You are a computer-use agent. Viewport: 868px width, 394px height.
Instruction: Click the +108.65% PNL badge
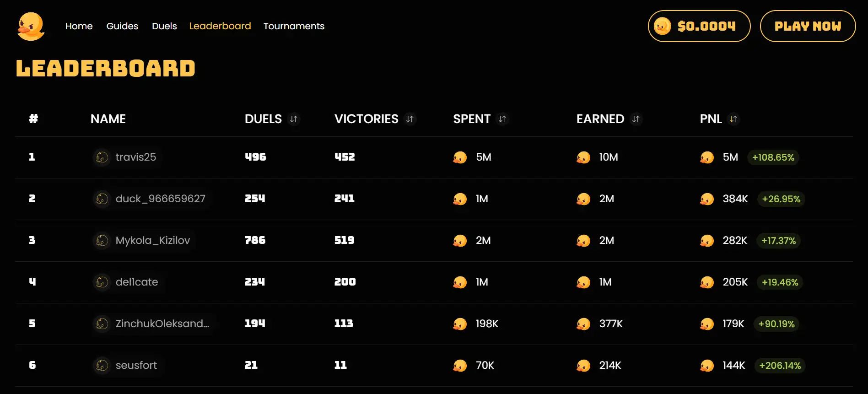(773, 157)
